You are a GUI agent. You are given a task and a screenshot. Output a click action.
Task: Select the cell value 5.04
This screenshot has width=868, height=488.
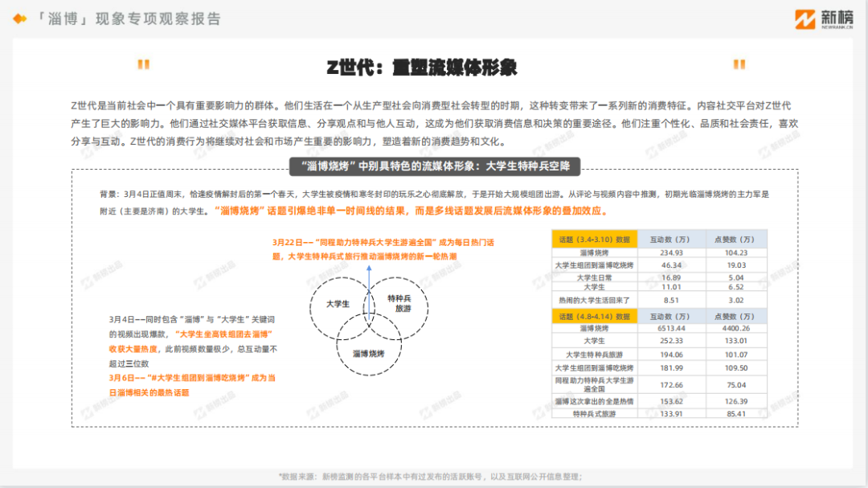[x=736, y=277]
